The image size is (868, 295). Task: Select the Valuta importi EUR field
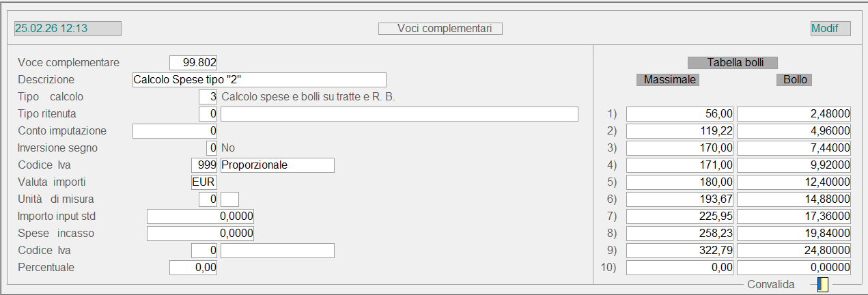pos(204,182)
